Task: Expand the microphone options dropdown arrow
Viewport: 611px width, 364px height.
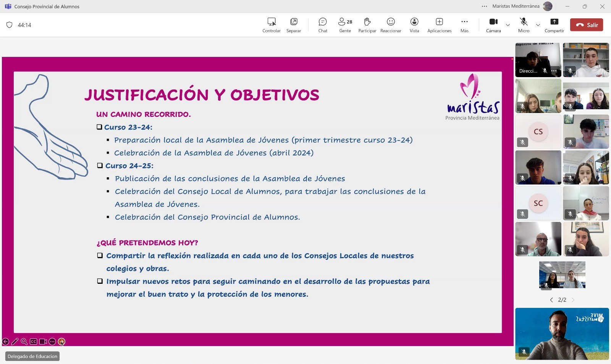Action: point(538,25)
